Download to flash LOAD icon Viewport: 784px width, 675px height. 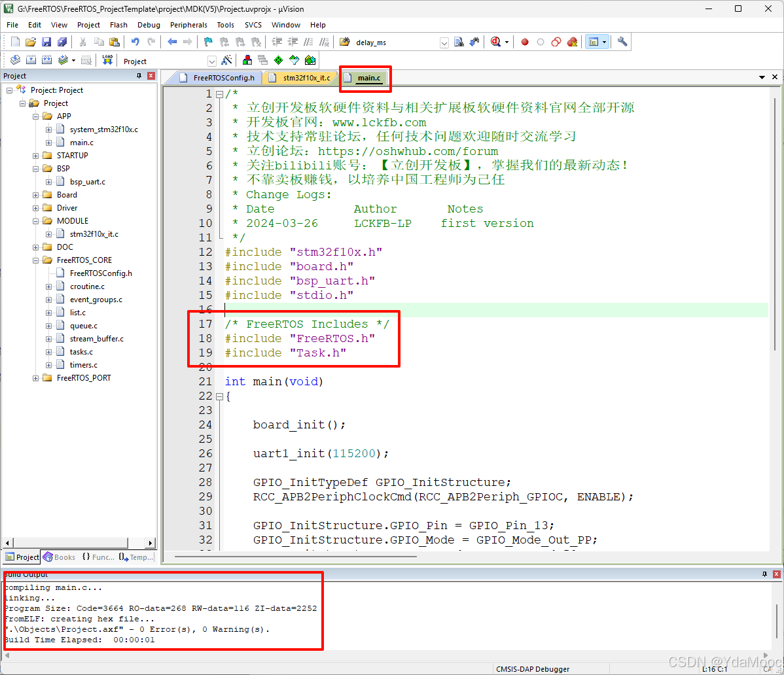click(107, 60)
